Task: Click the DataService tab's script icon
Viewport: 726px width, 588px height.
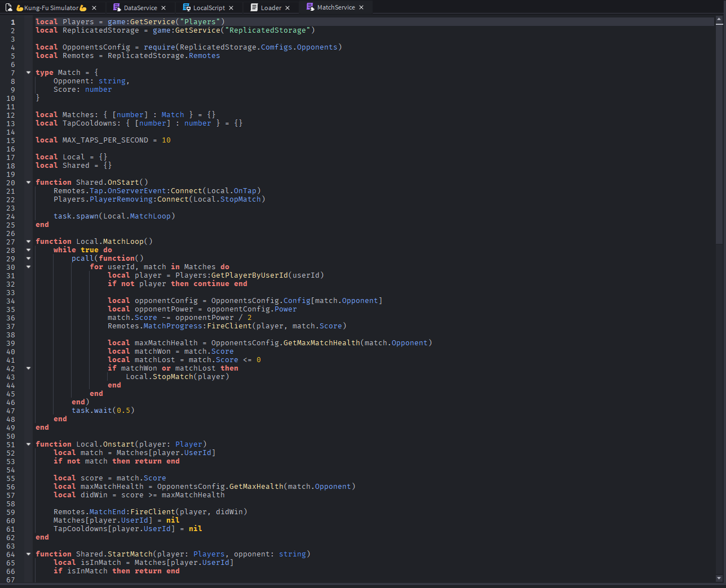Action: (x=117, y=7)
